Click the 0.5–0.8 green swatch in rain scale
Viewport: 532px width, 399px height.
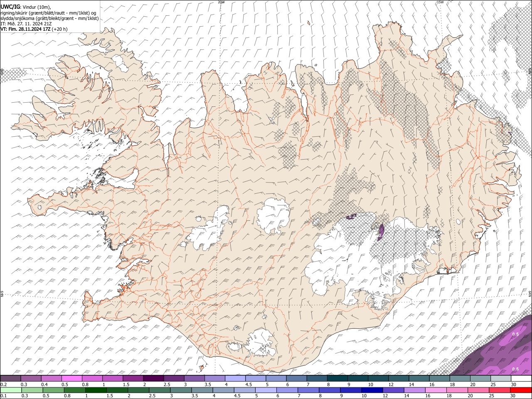tap(53, 390)
